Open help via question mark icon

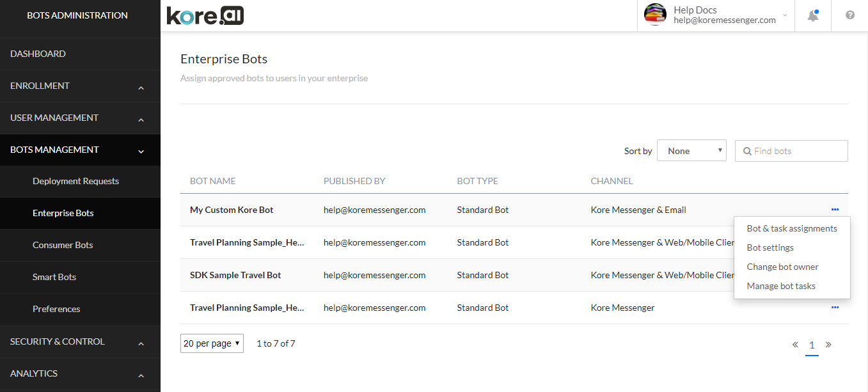click(x=849, y=15)
